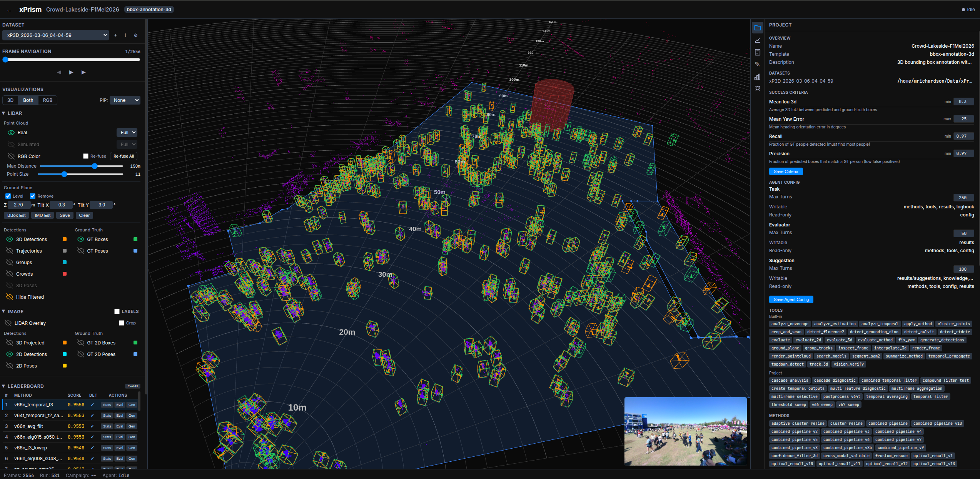Screen dimensions: 980x479
Task: Toggle 3D Detections visibility eye
Action: 10,240
